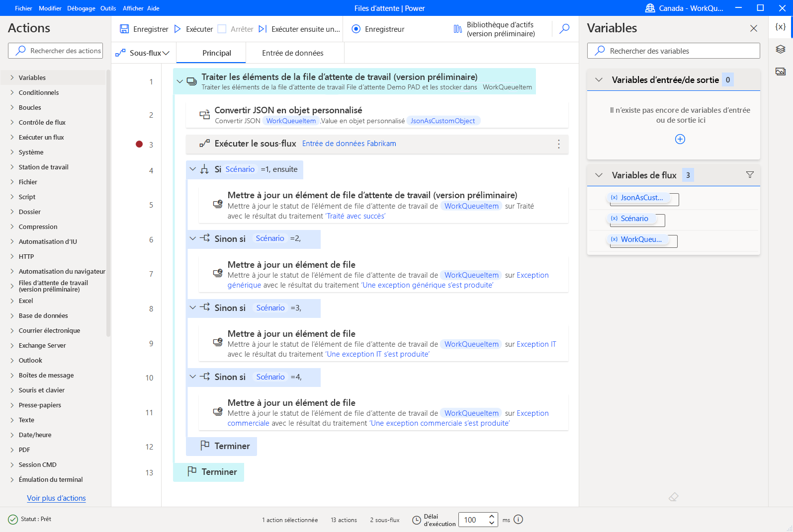Click the Convertir JSON action icon

(x=204, y=115)
